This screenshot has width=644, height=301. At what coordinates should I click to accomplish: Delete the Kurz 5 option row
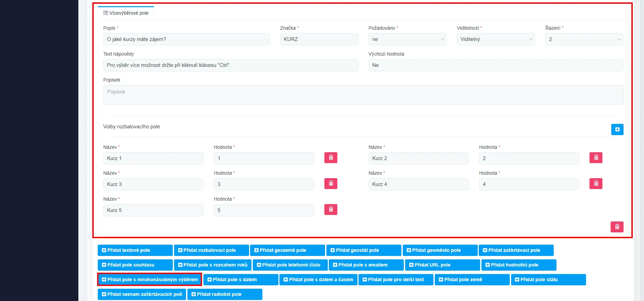click(x=331, y=210)
